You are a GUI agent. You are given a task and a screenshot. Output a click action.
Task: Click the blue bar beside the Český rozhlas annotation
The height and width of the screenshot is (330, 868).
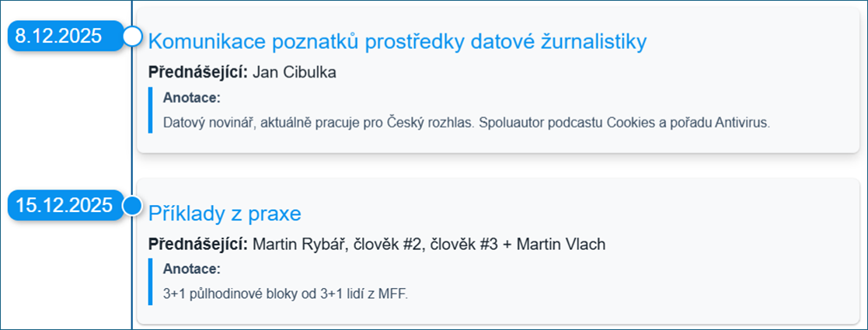pos(150,110)
